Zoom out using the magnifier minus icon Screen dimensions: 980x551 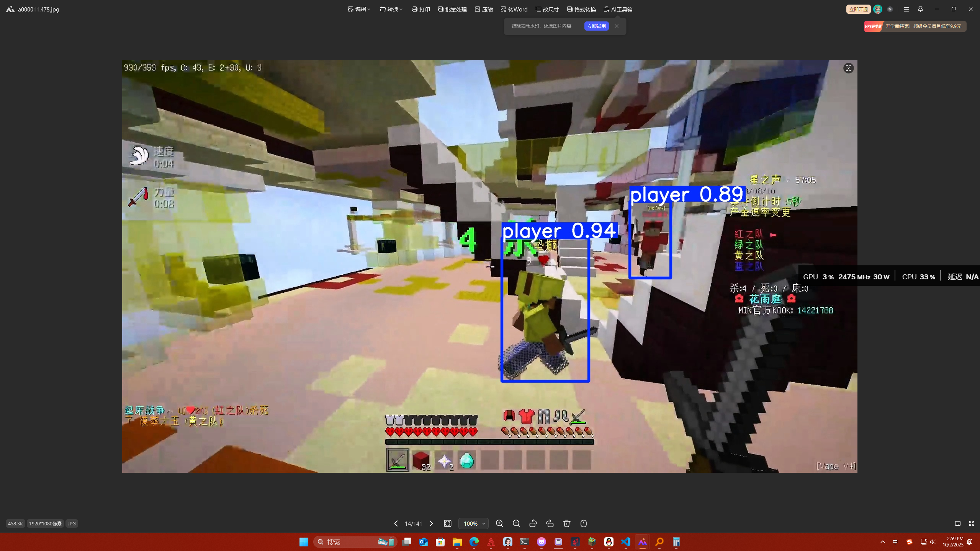[x=516, y=523]
